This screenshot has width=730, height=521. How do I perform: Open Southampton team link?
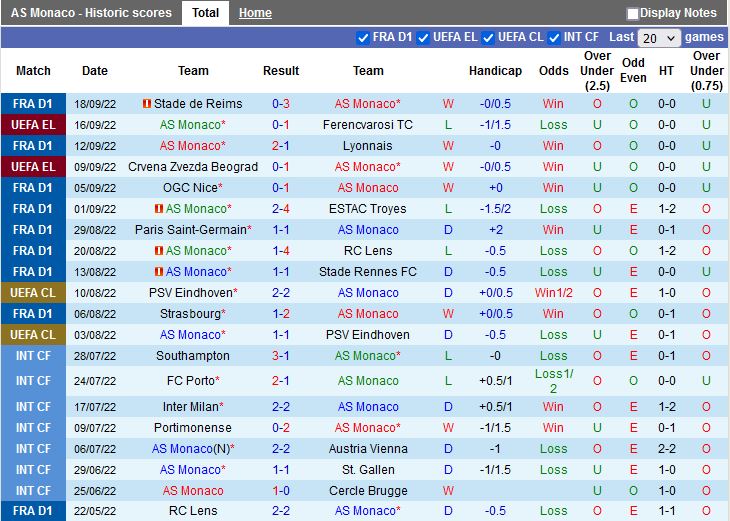pyautogui.click(x=193, y=356)
